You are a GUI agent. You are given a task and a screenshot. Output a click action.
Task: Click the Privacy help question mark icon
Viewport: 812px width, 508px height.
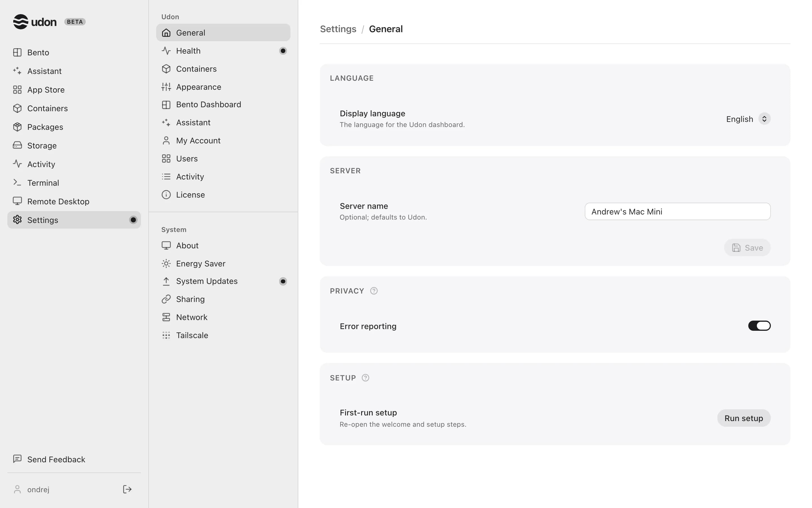pyautogui.click(x=374, y=291)
